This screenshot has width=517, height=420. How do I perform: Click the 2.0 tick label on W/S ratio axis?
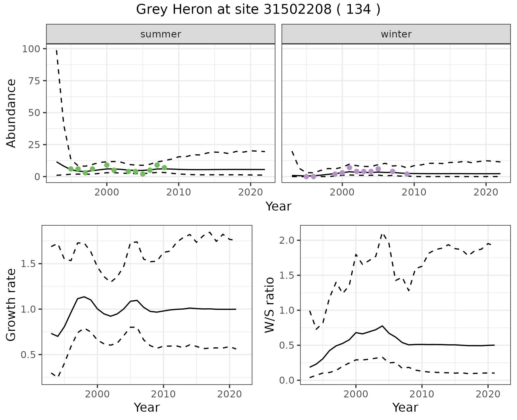click(287, 240)
